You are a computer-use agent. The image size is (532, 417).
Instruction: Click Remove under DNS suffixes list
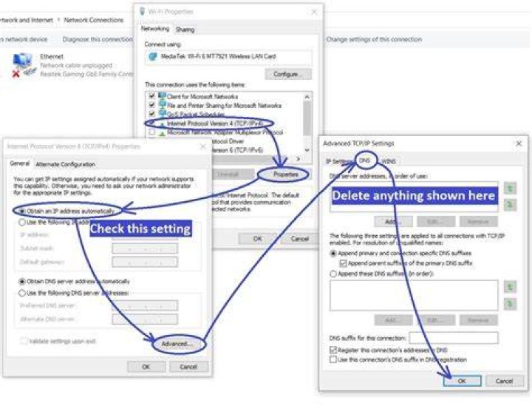click(478, 320)
